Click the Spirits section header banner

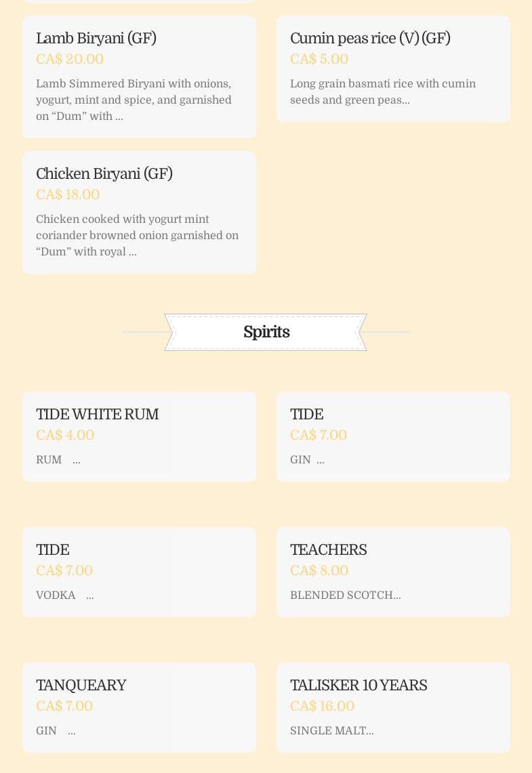click(x=266, y=332)
